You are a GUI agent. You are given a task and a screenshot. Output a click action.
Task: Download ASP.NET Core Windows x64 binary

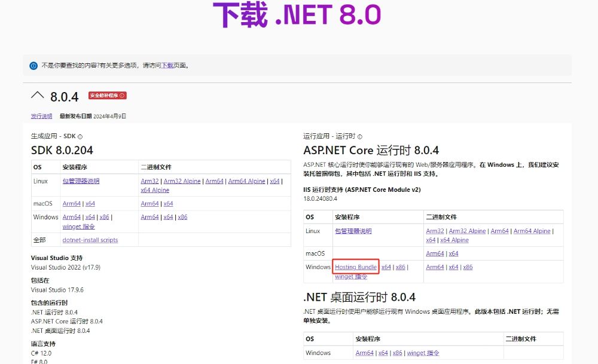(x=453, y=267)
